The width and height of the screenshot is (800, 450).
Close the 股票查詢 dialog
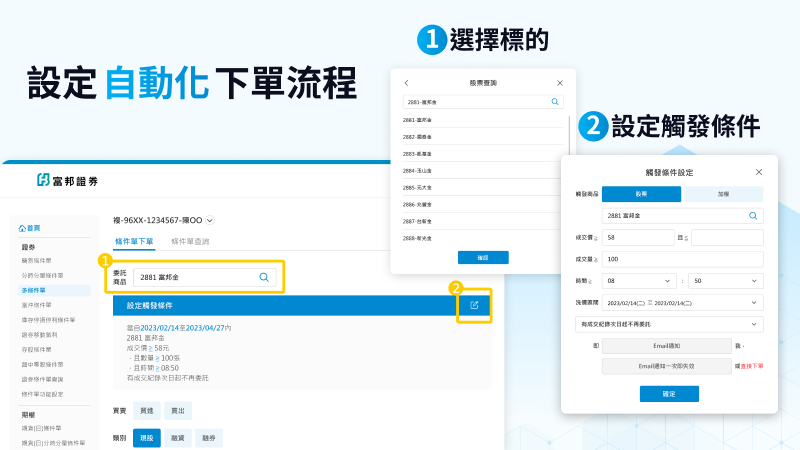click(x=559, y=83)
